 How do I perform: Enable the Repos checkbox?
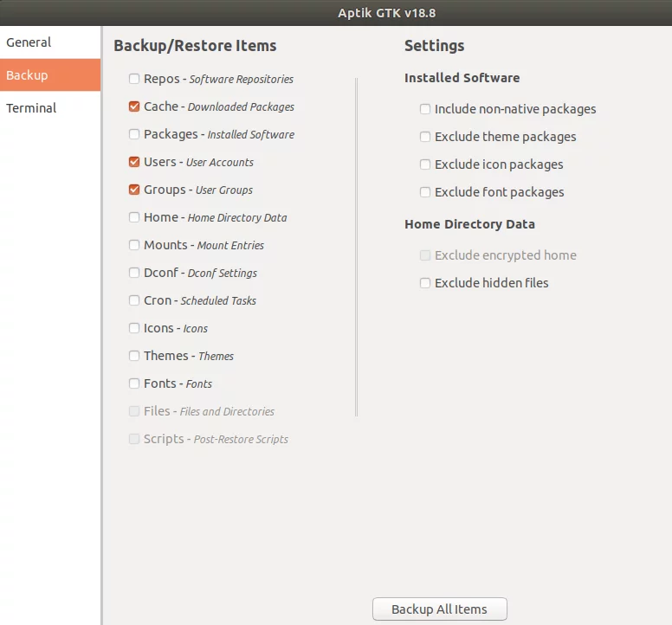pyautogui.click(x=134, y=79)
